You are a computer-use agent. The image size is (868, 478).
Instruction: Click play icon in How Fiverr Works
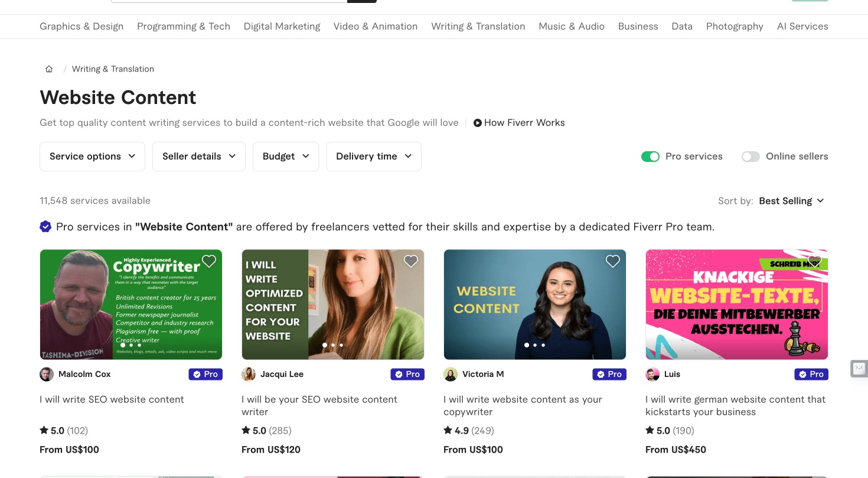click(478, 123)
